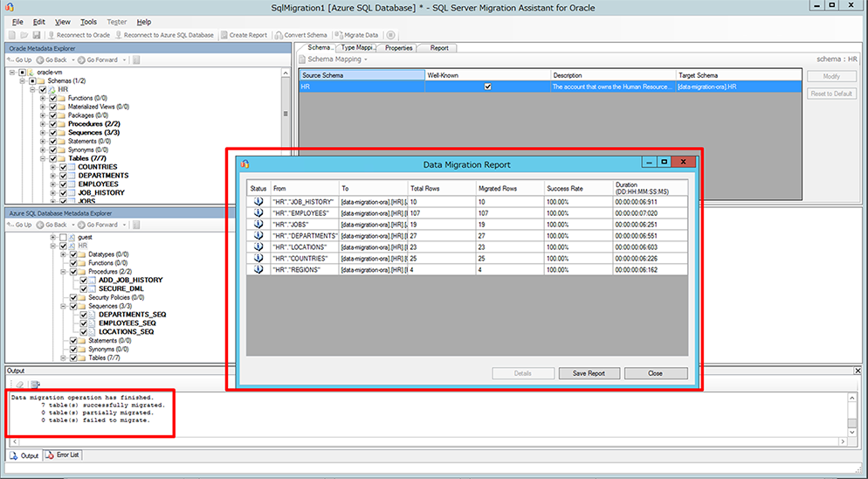Click the Create Report toolbar icon
This screenshot has height=479, width=868.
224,35
